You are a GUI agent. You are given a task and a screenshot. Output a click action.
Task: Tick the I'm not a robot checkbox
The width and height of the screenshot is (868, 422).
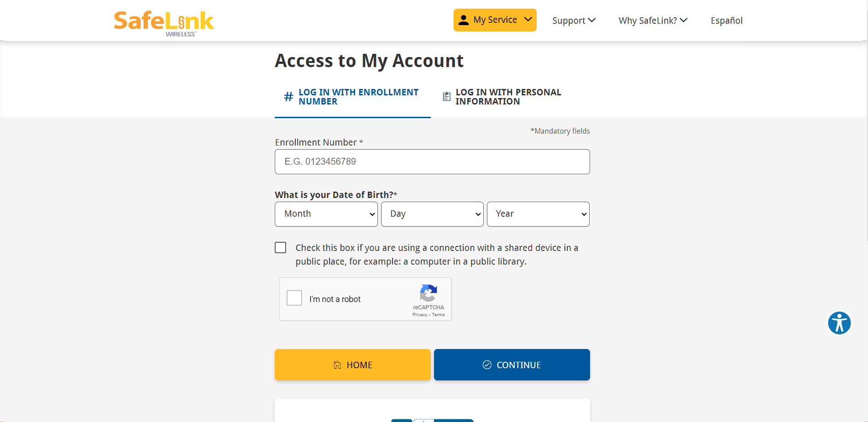pyautogui.click(x=294, y=298)
